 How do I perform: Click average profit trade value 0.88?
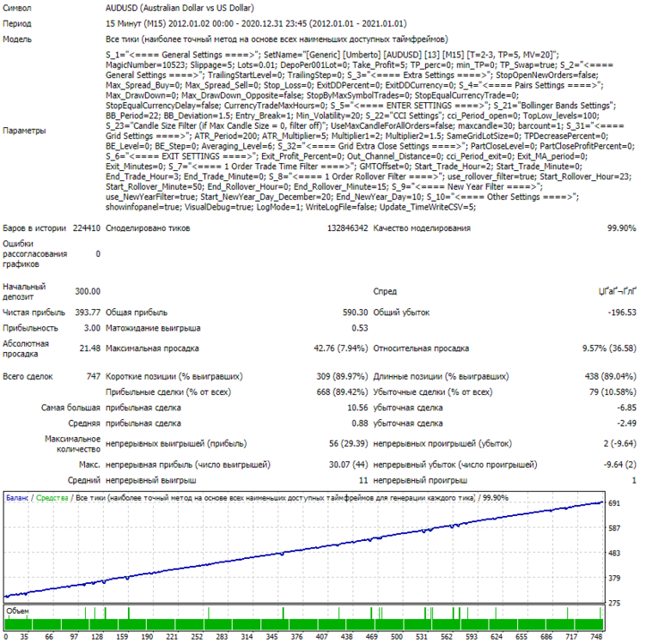[x=360, y=422]
